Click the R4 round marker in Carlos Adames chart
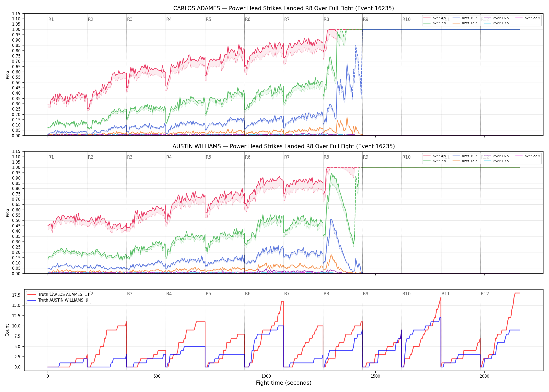This screenshot has width=549, height=392. (x=169, y=19)
